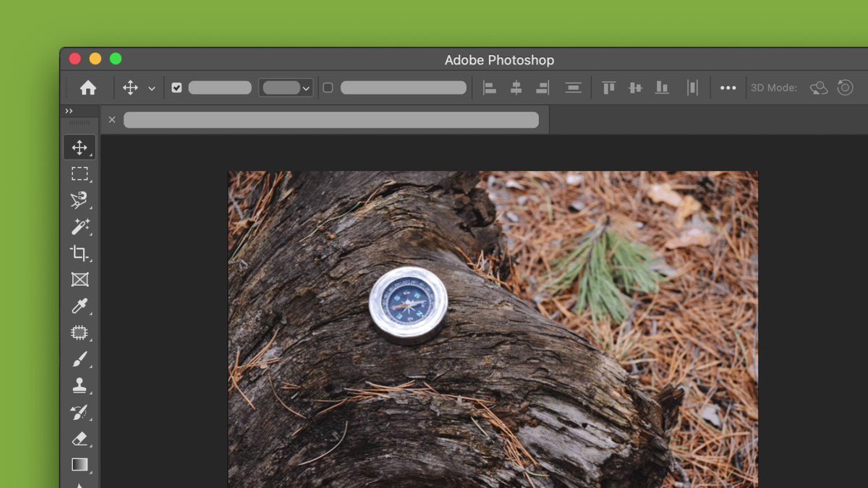
Task: Click the 3D orbit camera mode icon
Action: 819,87
